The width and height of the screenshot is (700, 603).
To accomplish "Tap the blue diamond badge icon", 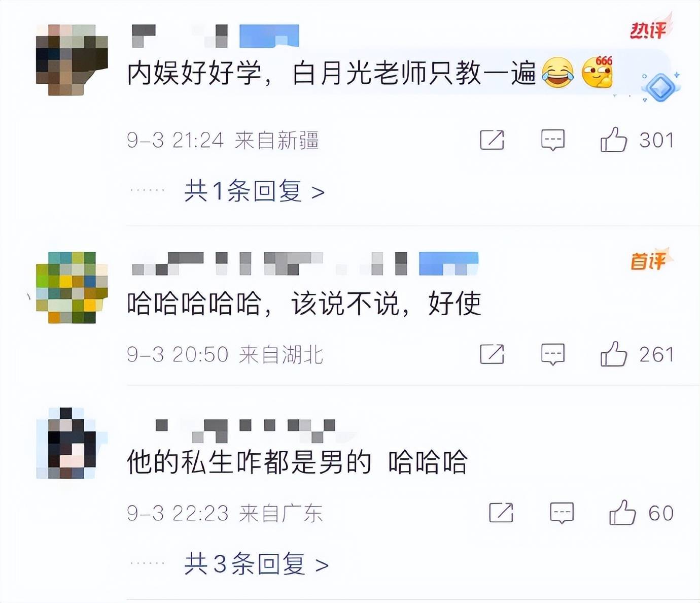I will point(661,87).
